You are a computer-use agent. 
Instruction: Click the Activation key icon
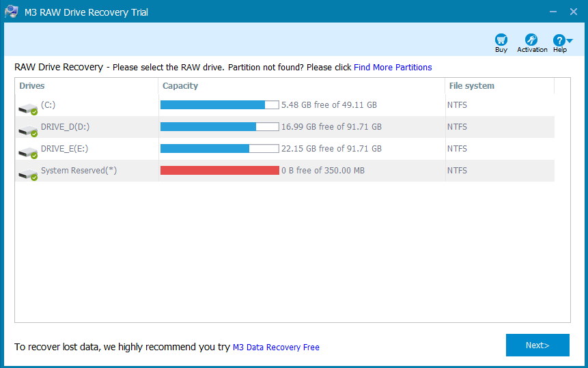531,40
